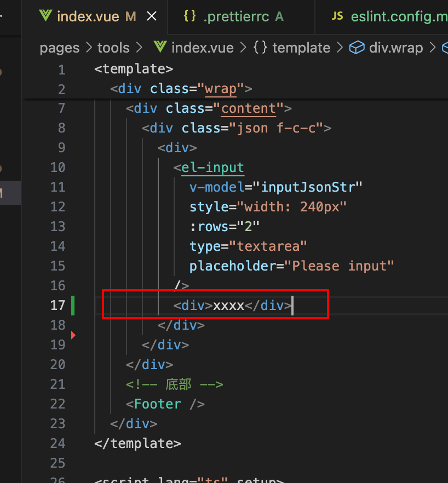Screen dimensions: 448x483
Task: Click the placeholder="Please input" attribute
Action: point(291,266)
